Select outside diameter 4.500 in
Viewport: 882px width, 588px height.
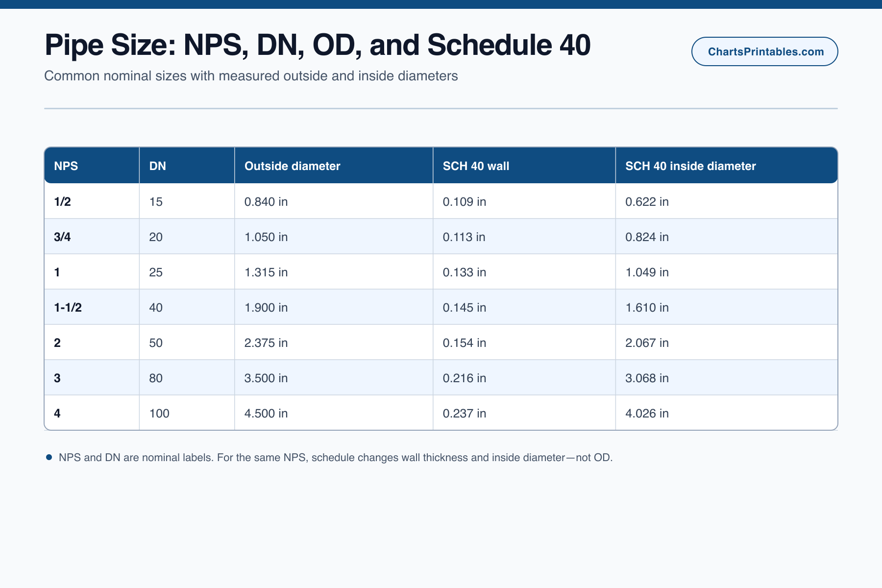334,413
